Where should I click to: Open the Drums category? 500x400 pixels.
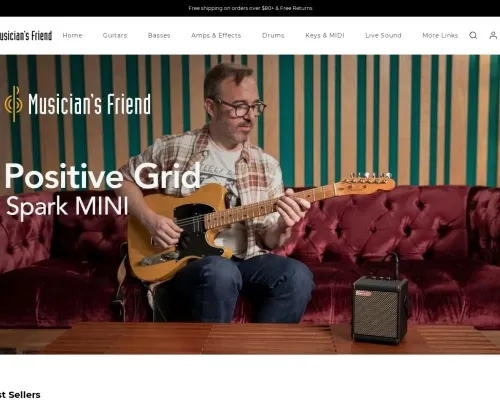[273, 35]
